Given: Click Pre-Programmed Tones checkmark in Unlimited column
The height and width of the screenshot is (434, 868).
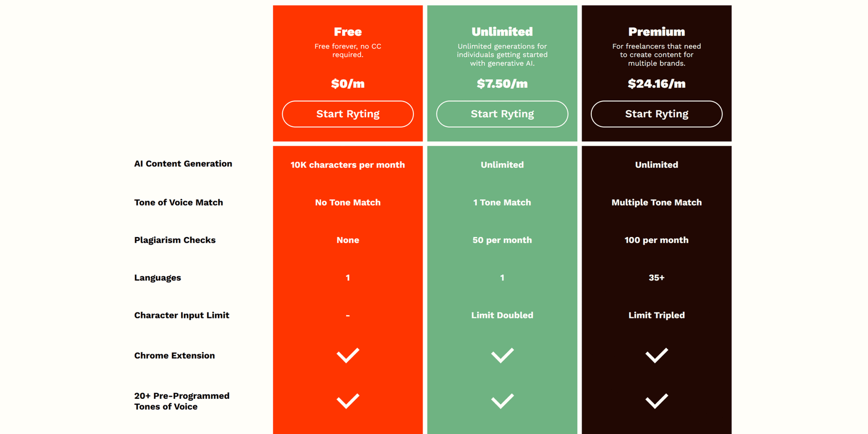Looking at the screenshot, I should 502,401.
